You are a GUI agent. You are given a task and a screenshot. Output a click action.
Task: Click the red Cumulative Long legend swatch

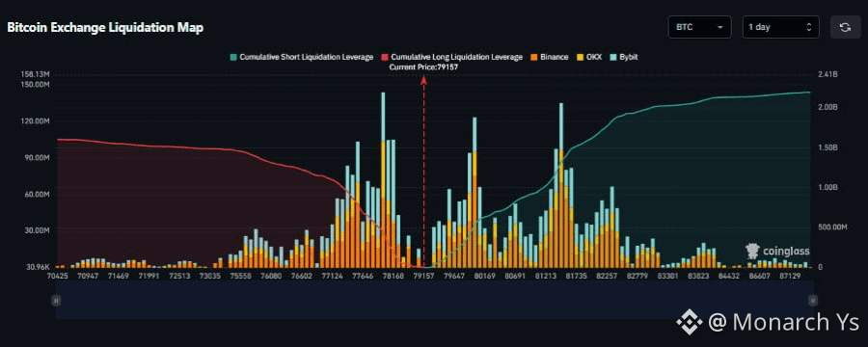point(385,57)
